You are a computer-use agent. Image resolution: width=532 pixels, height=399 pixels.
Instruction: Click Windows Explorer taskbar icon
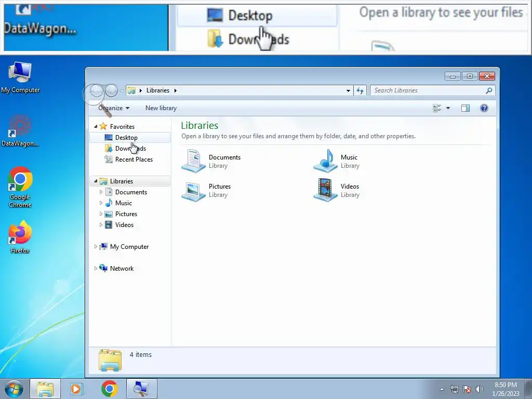(x=45, y=389)
